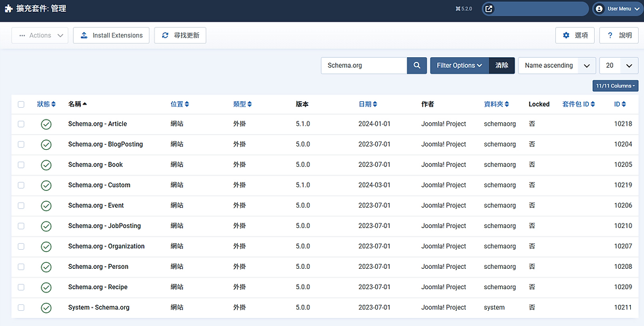The width and height of the screenshot is (644, 326).
Task: Click the Schema.org - Person name
Action: (x=98, y=267)
